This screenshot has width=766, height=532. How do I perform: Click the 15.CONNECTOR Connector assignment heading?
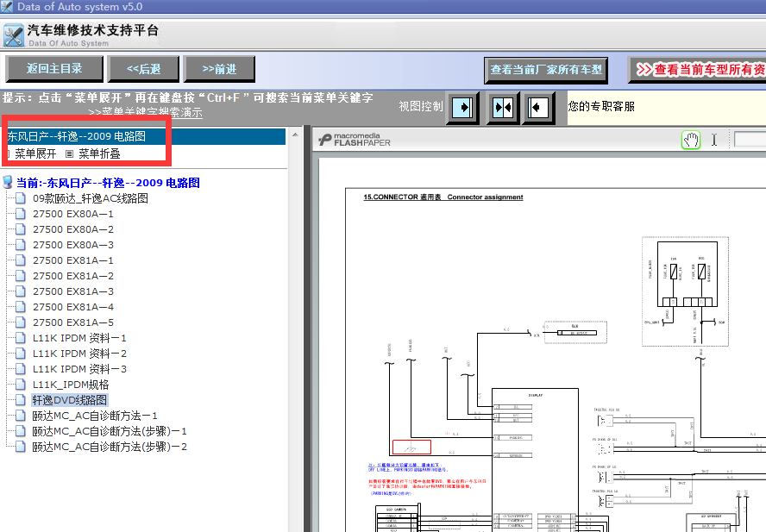(x=443, y=197)
